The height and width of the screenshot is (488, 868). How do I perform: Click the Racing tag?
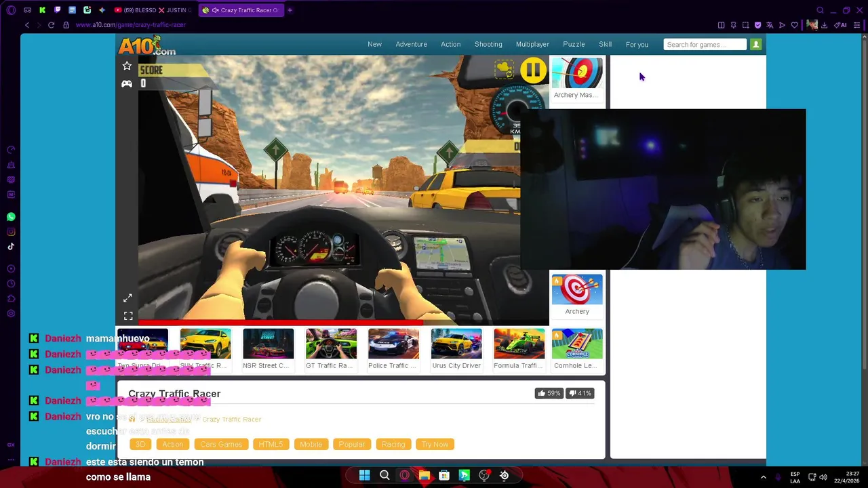393,444
